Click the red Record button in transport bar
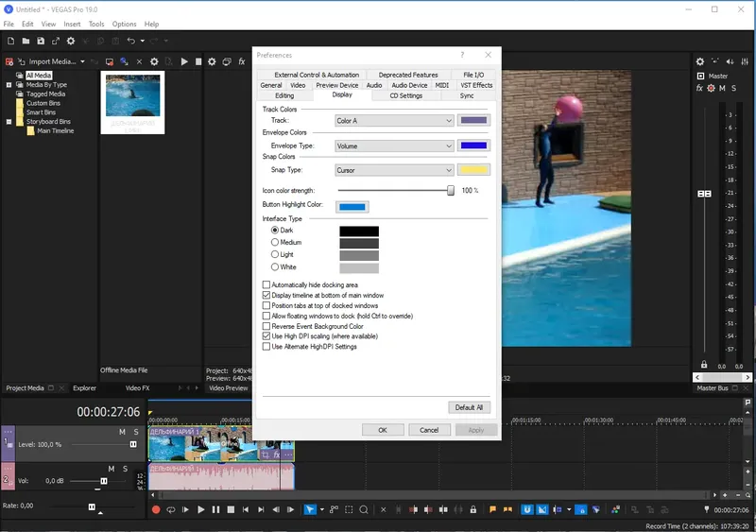The width and height of the screenshot is (756, 532). 157,510
